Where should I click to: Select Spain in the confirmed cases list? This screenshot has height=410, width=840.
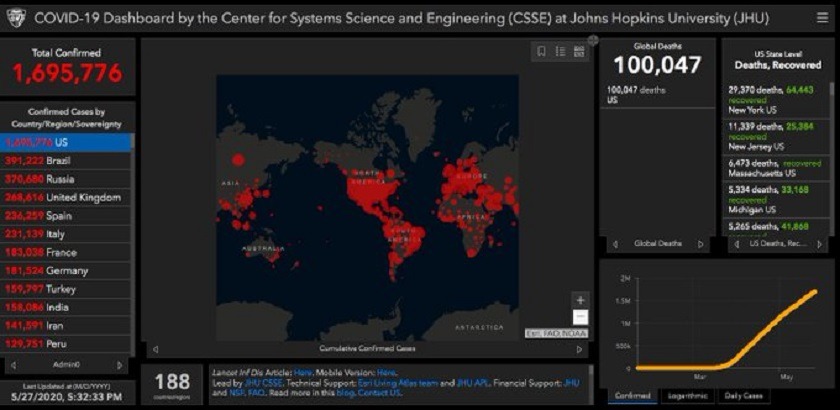[66, 216]
